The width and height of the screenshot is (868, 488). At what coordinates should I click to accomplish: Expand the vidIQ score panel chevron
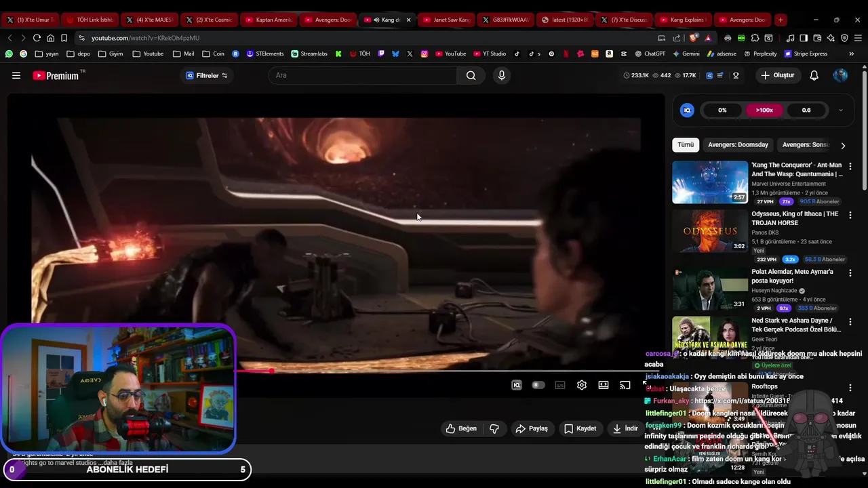pyautogui.click(x=841, y=110)
